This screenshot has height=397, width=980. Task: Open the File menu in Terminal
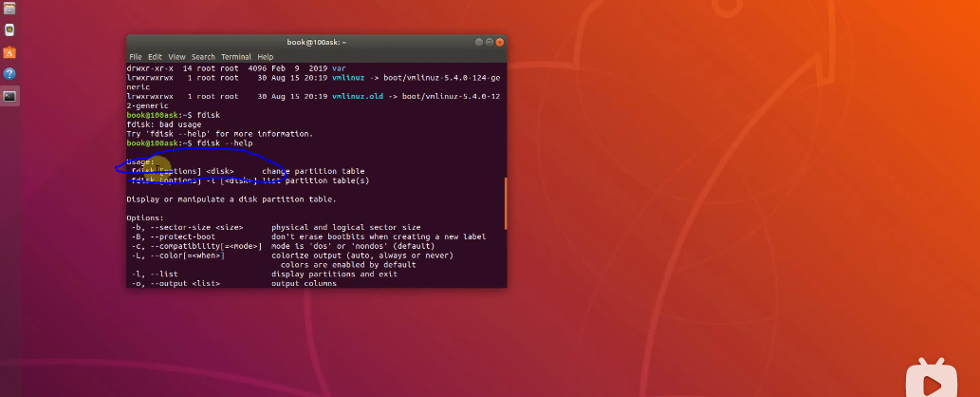136,57
